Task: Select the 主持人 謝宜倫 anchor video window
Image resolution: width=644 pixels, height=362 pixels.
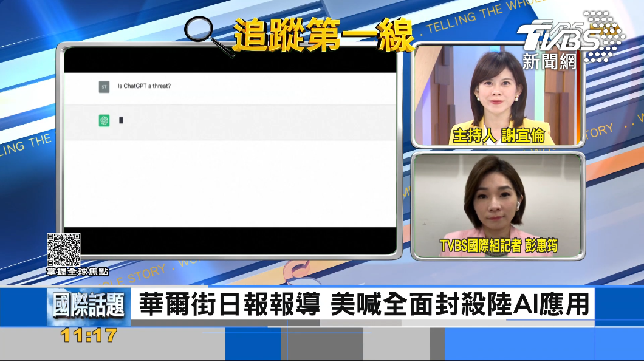Action: click(498, 95)
